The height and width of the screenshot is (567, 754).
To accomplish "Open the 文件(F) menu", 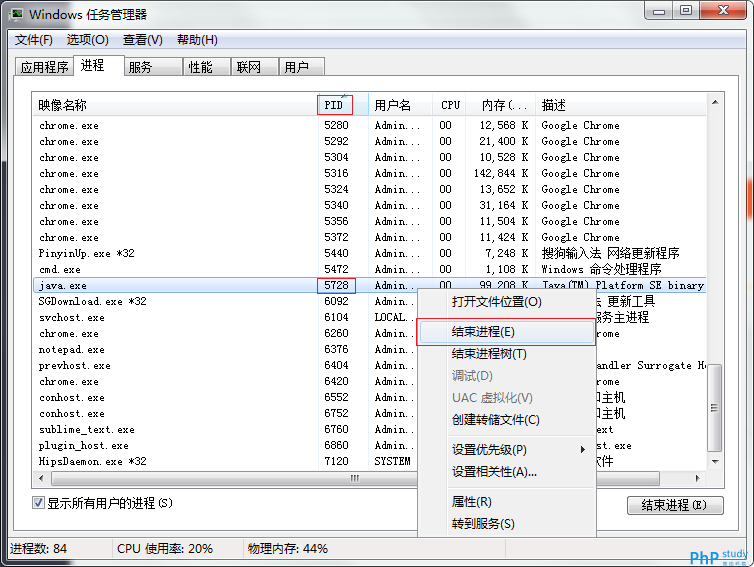I will (34, 39).
